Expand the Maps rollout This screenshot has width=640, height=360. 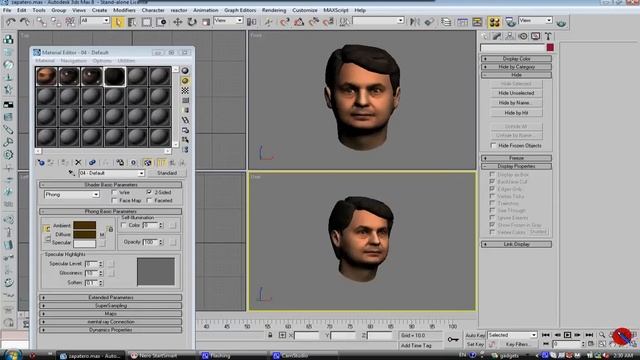[x=111, y=313]
